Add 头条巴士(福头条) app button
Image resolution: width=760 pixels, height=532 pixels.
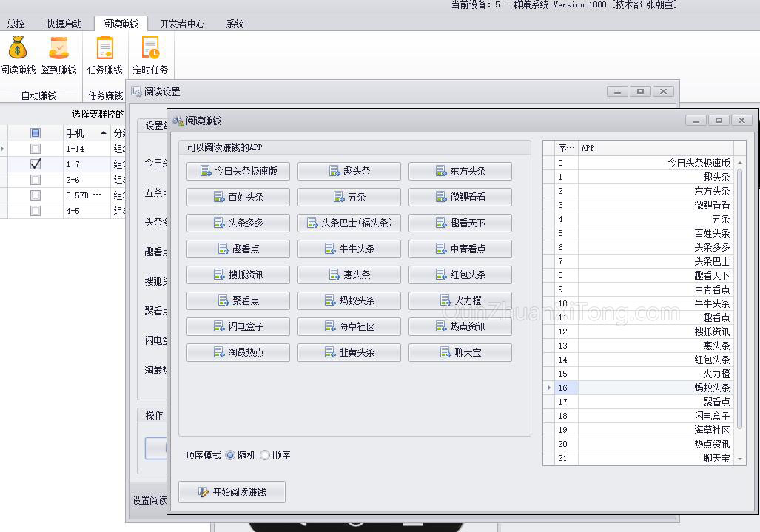[349, 223]
